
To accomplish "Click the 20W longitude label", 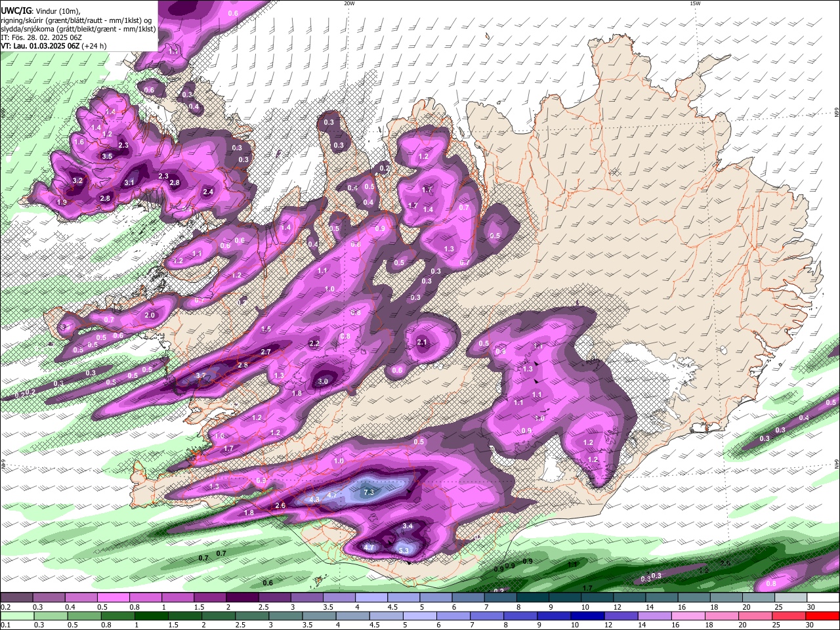I will pos(349,3).
